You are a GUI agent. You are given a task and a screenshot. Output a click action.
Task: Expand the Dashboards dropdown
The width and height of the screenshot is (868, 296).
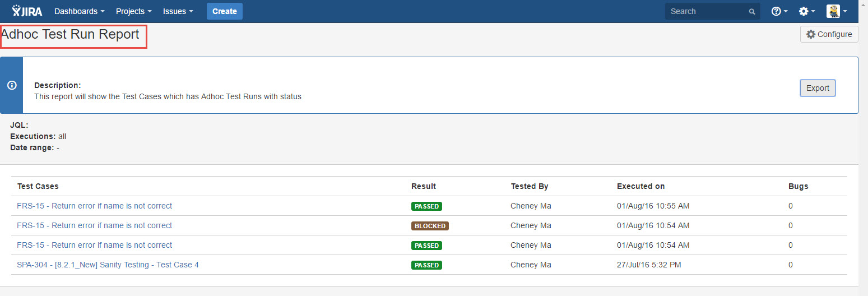[79, 11]
